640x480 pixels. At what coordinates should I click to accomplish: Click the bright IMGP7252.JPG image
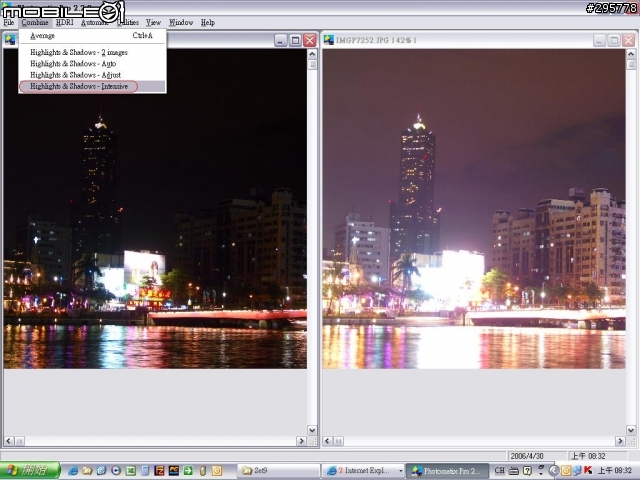coord(474,209)
